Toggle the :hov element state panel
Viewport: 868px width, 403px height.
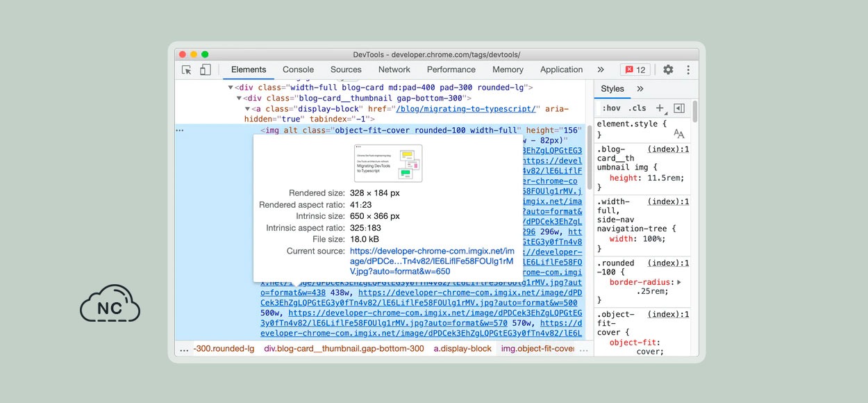click(x=611, y=108)
